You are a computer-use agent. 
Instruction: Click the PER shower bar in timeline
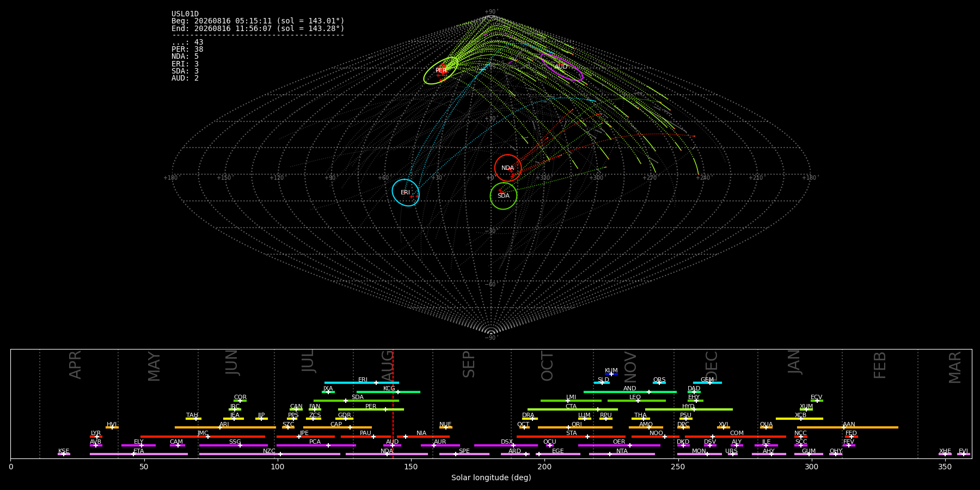click(x=371, y=409)
